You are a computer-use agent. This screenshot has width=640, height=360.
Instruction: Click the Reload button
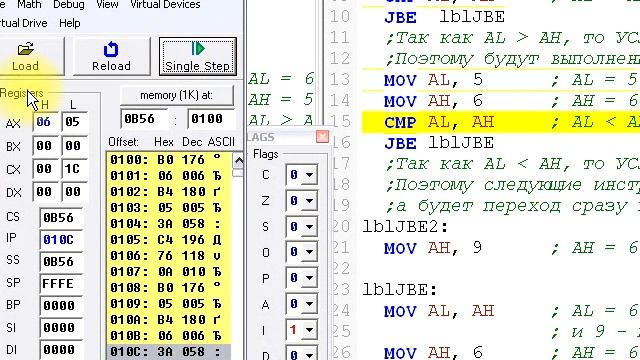pyautogui.click(x=111, y=56)
